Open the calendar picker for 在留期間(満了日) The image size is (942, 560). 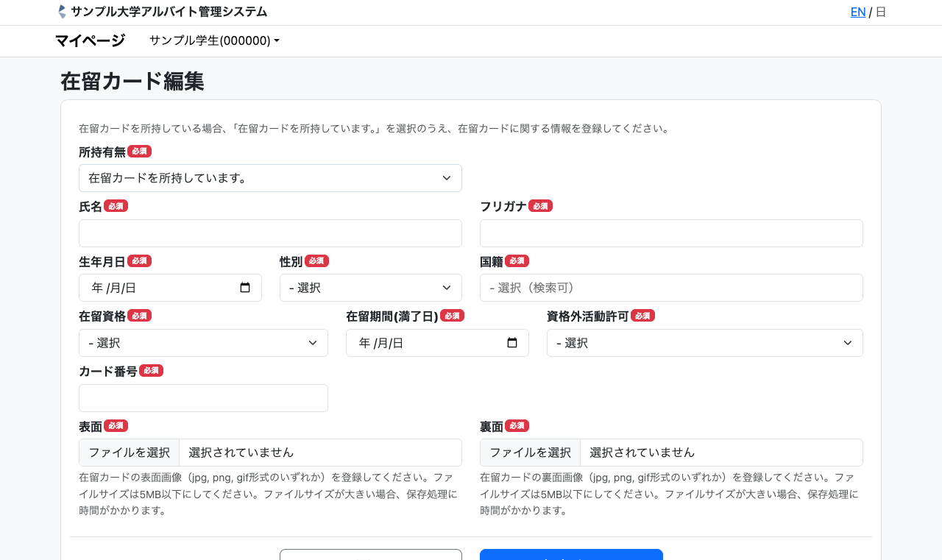click(x=512, y=343)
